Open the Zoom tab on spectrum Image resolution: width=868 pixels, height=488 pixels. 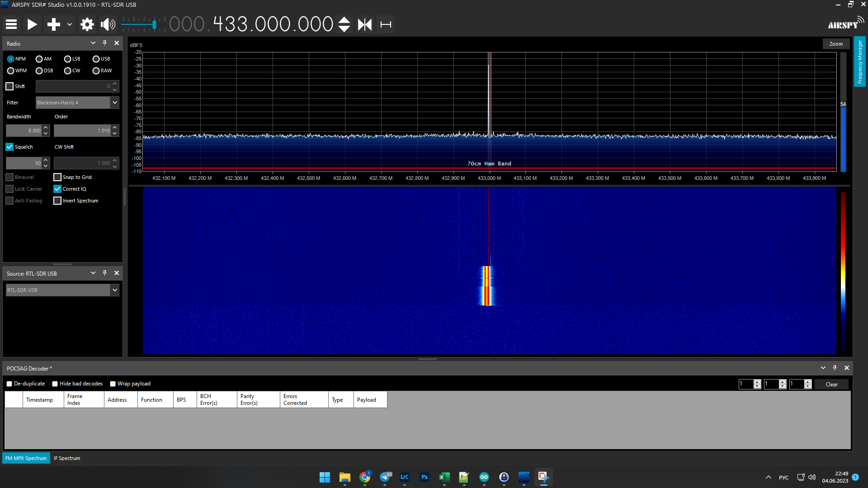pos(836,44)
